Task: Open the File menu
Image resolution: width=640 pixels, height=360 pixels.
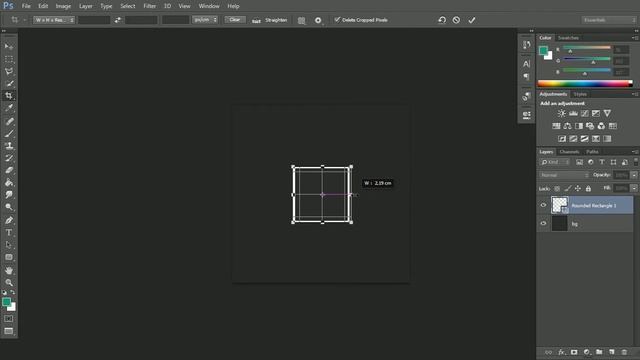Action: [x=26, y=6]
